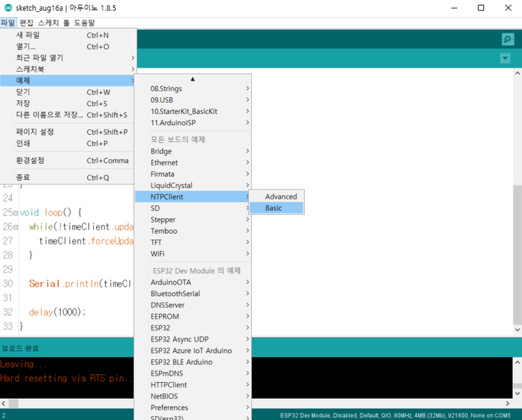
Task: Expand 10.StarterKit_BasicKit examples
Action: pos(193,111)
